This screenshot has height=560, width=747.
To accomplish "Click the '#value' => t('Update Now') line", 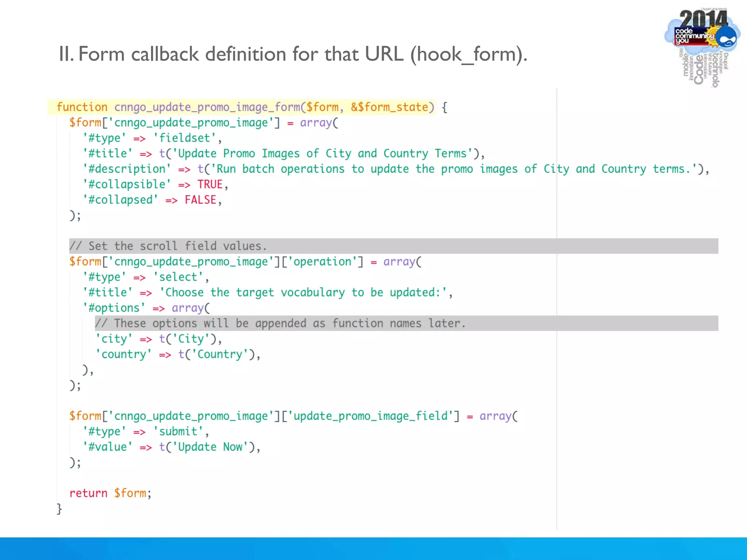I will 171,447.
